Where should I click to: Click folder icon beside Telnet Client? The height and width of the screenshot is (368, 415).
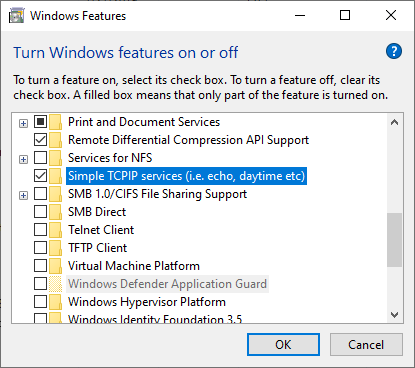(55, 230)
